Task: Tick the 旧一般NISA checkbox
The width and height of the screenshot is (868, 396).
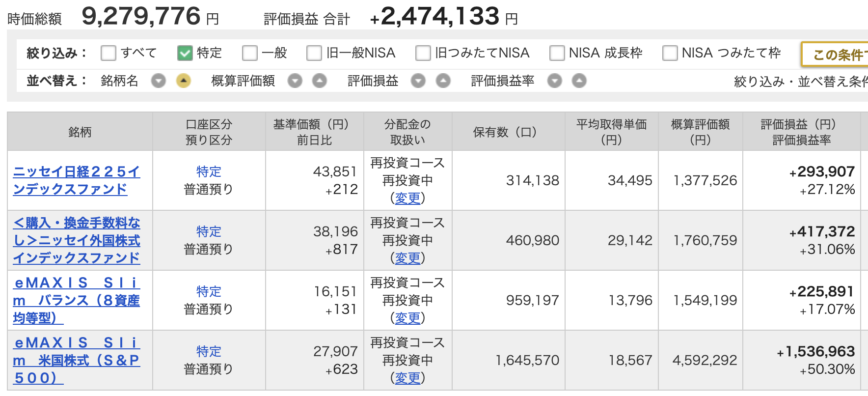Action: pos(314,53)
